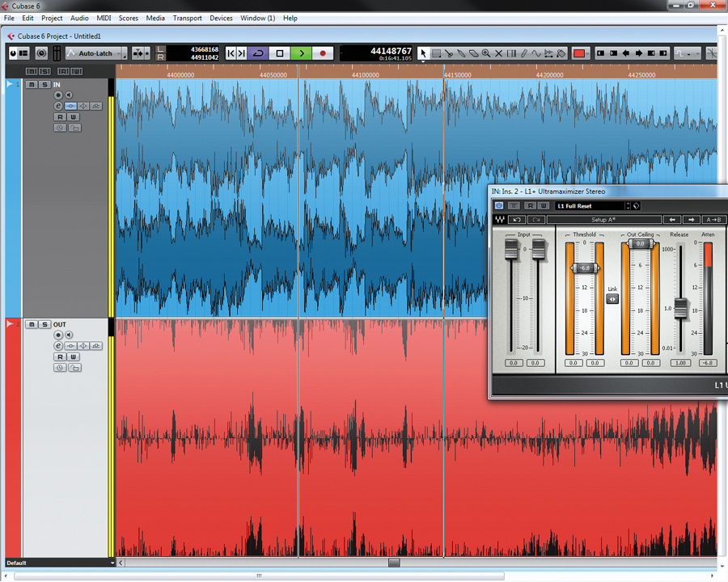Select the Object Selection arrow tool
The height and width of the screenshot is (582, 728).
[x=423, y=53]
